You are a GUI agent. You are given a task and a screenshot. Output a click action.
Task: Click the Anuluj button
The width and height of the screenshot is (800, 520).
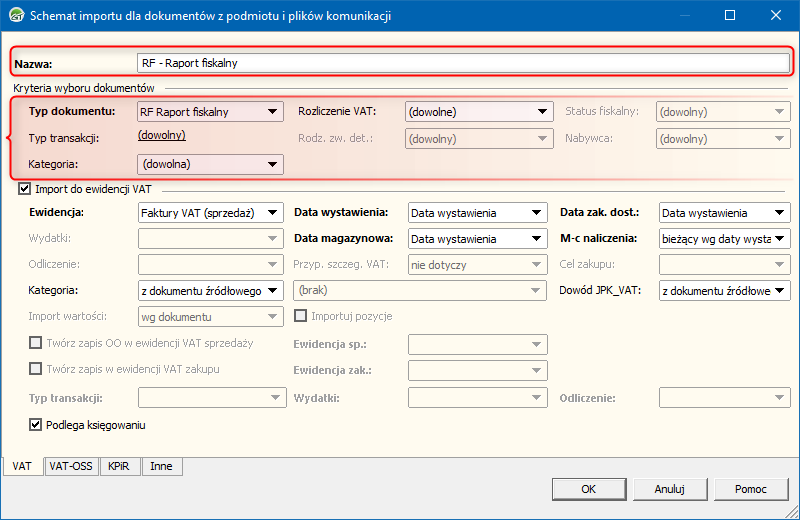[669, 489]
